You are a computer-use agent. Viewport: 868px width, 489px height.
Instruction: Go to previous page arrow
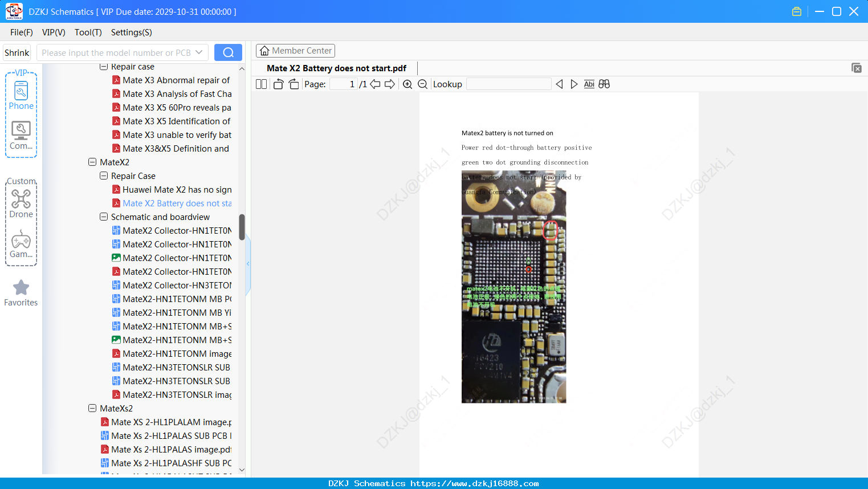coord(375,84)
